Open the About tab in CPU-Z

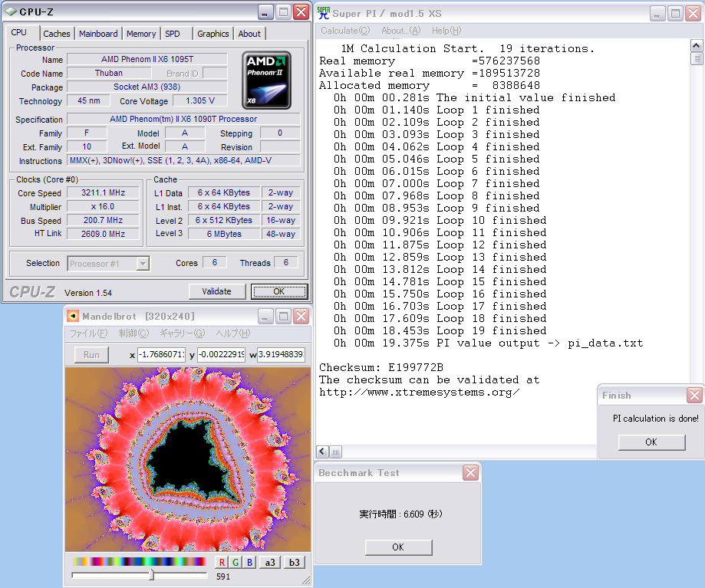pos(249,34)
